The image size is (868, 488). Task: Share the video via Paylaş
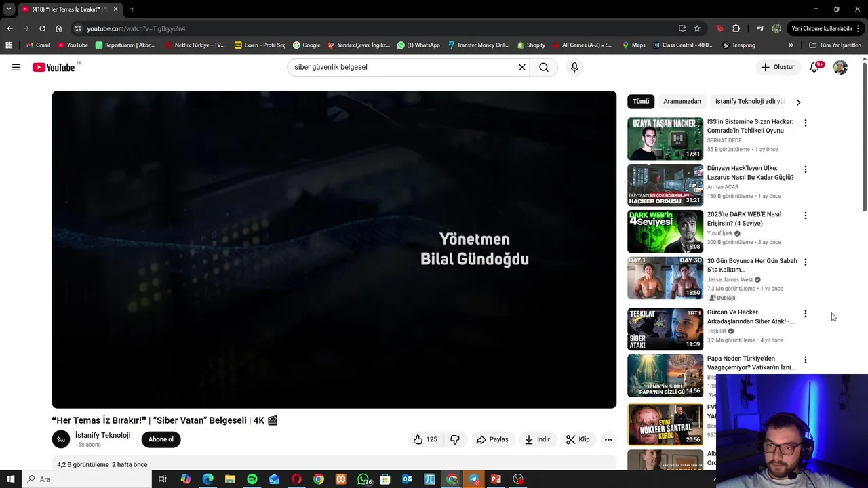[492, 439]
